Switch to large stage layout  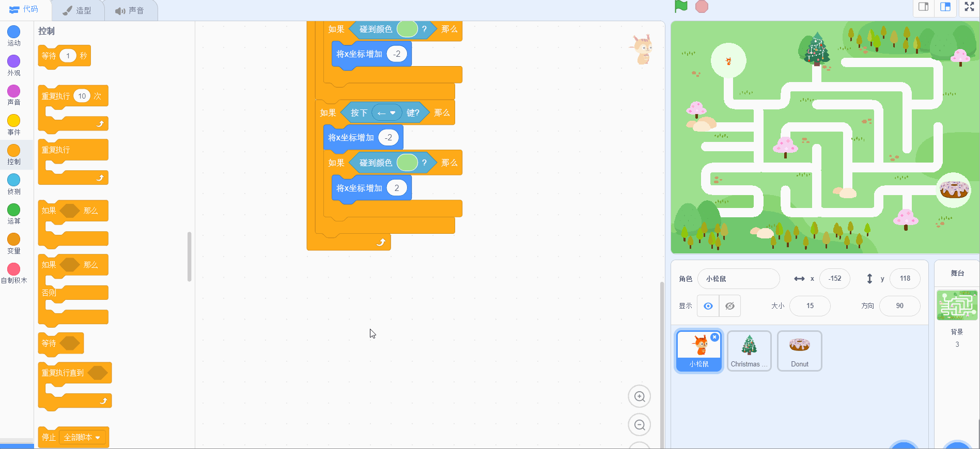(x=945, y=7)
